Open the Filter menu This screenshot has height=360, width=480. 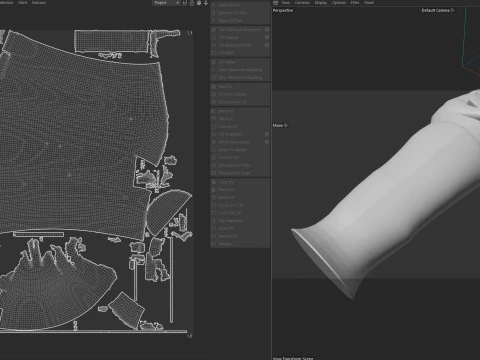pos(355,3)
